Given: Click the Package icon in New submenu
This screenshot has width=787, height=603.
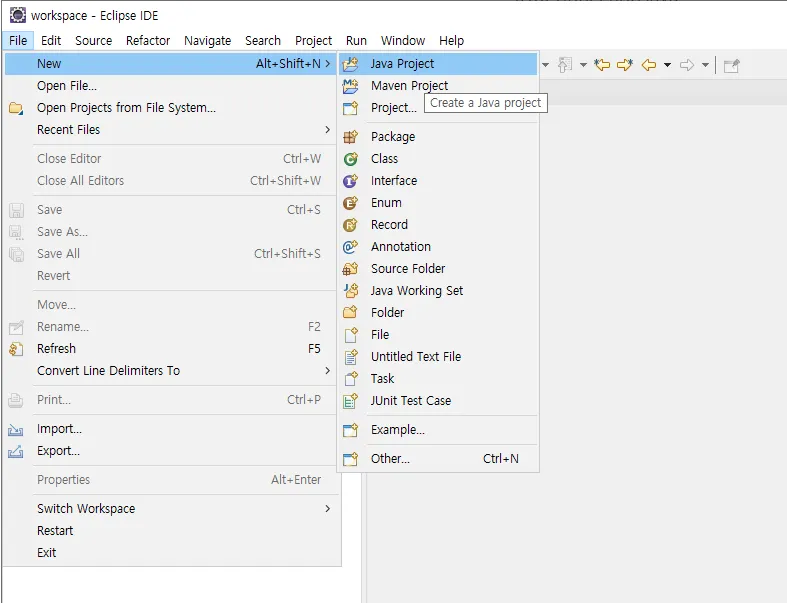Looking at the screenshot, I should (350, 137).
